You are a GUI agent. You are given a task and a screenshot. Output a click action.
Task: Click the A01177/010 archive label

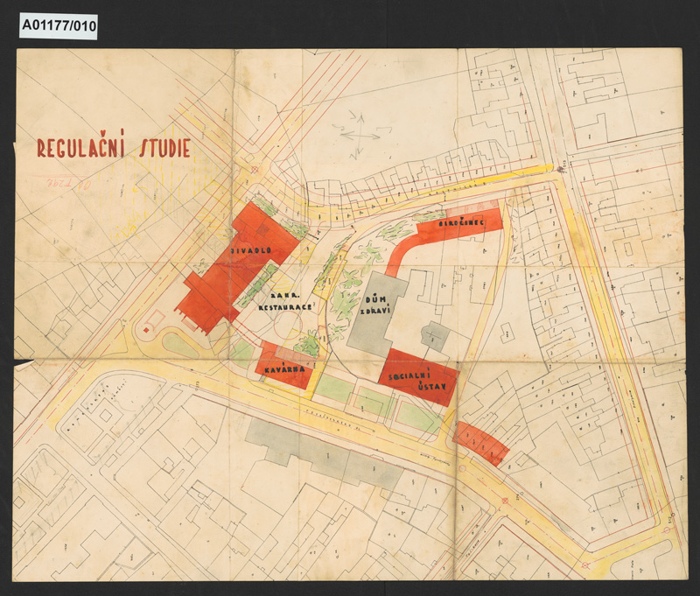point(59,26)
